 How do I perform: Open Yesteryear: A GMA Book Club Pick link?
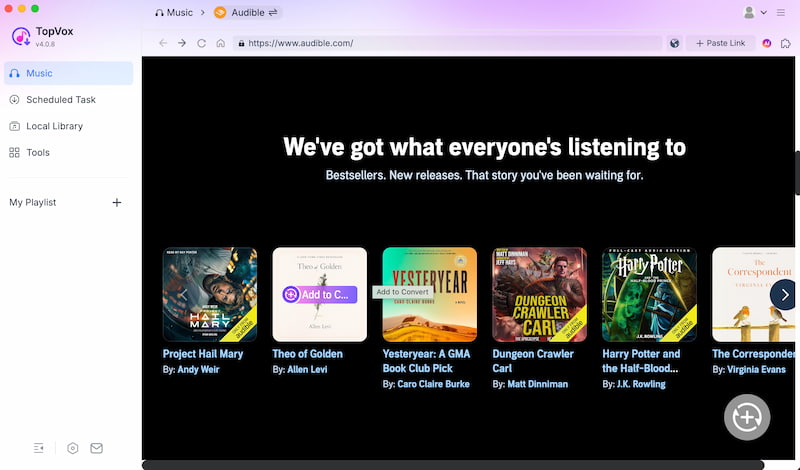click(427, 361)
